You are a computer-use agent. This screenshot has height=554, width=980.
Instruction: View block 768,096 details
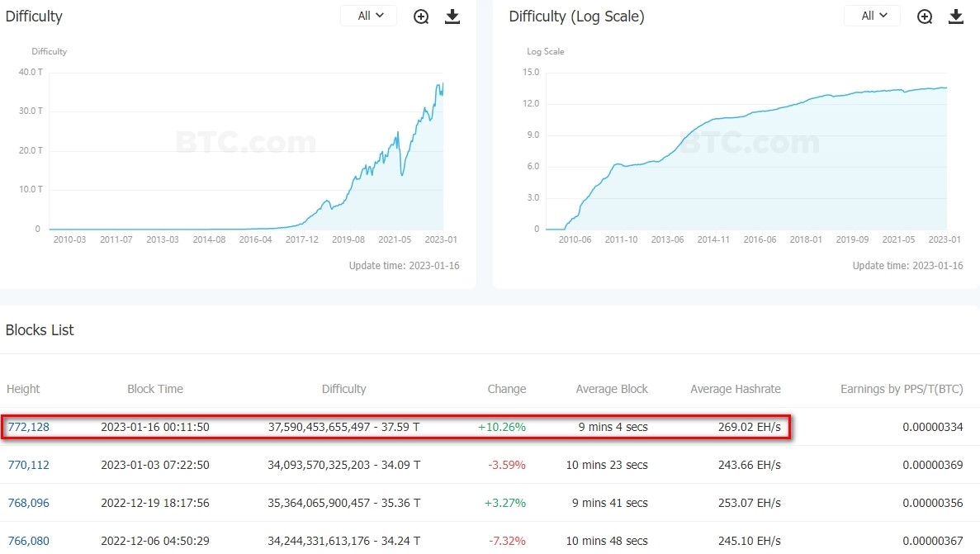coord(28,503)
